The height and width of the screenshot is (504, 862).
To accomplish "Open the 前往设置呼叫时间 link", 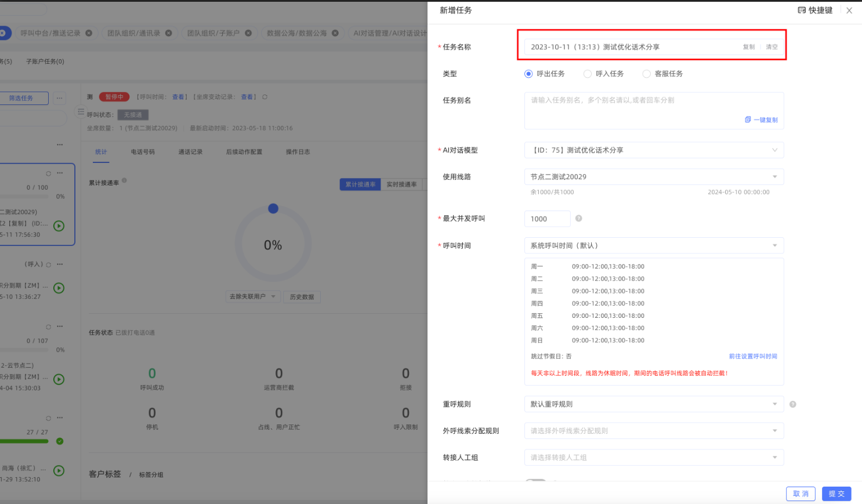I will coord(752,356).
